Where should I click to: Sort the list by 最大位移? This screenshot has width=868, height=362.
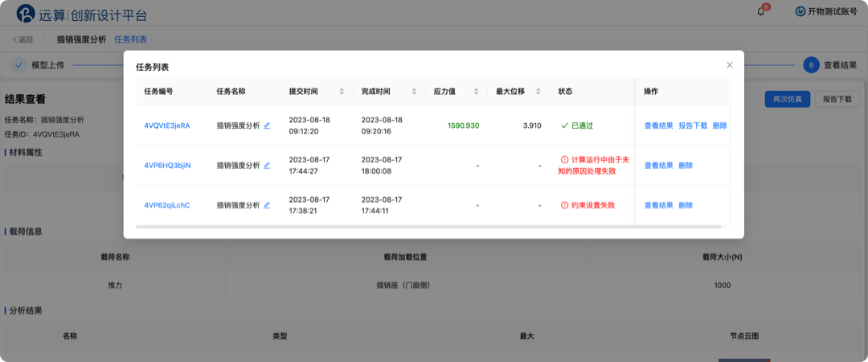(x=538, y=92)
